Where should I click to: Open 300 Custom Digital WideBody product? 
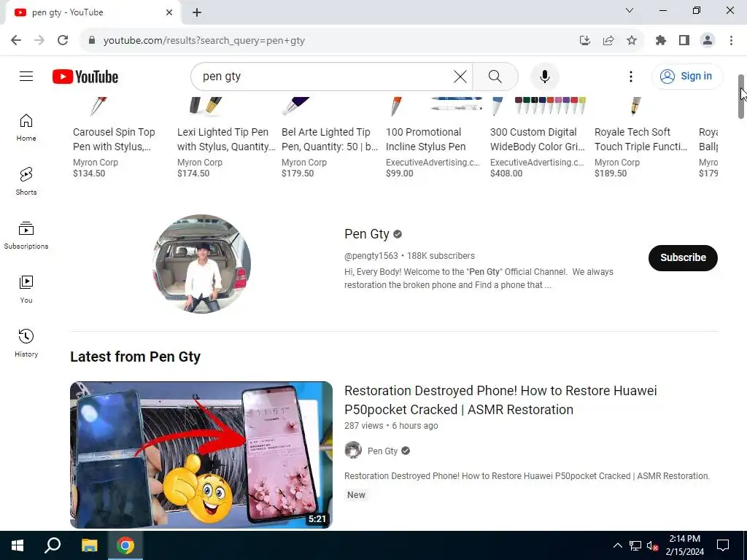[538, 139]
